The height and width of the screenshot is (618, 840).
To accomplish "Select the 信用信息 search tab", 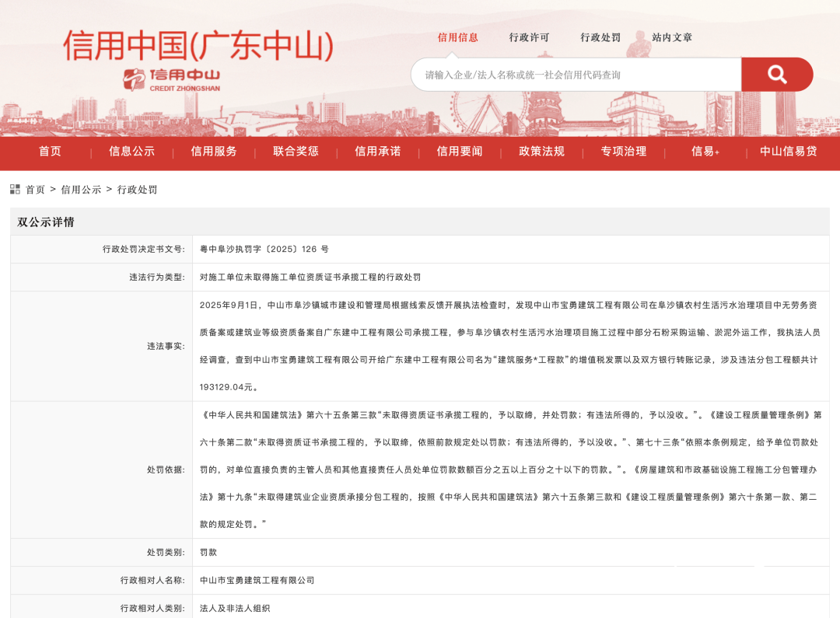I will [457, 37].
